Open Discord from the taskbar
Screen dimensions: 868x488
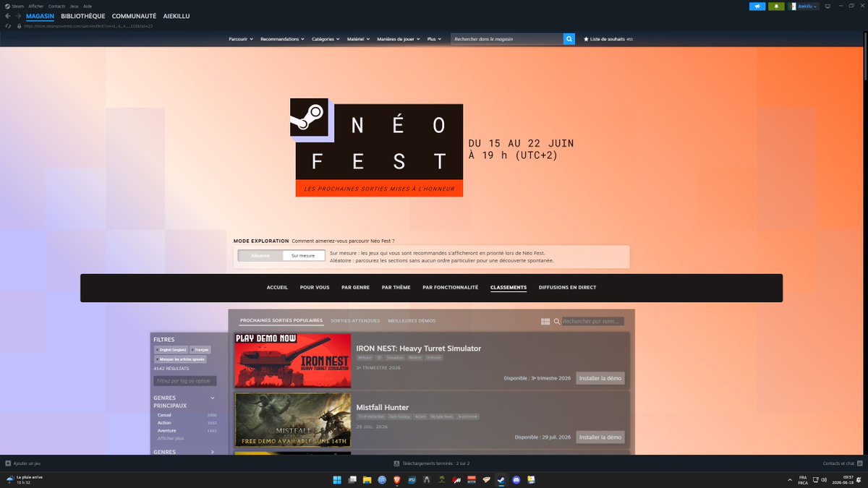point(516,480)
